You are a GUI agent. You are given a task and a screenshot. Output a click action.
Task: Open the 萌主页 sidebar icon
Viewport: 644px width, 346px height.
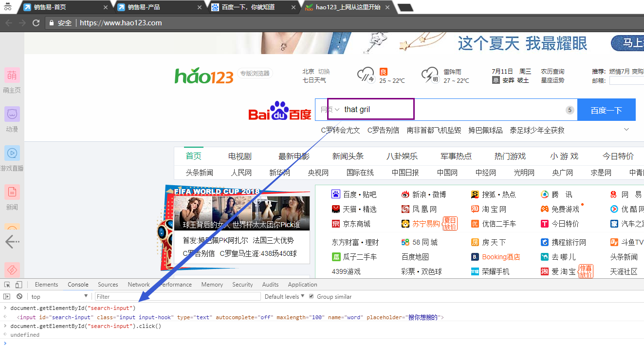tap(12, 75)
